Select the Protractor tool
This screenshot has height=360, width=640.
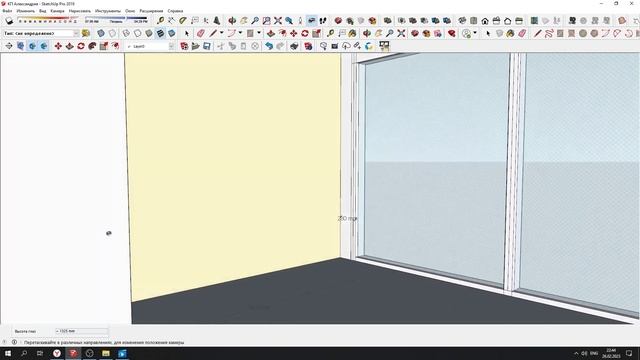183,20
